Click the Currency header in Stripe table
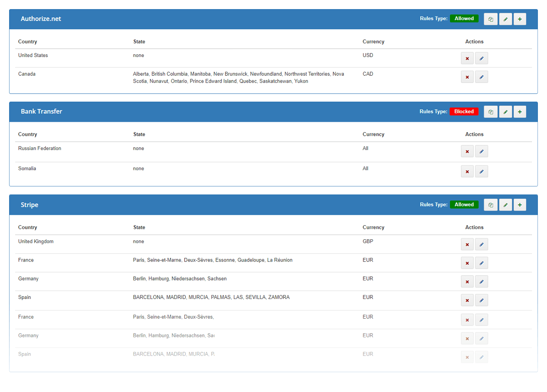 [x=373, y=227]
